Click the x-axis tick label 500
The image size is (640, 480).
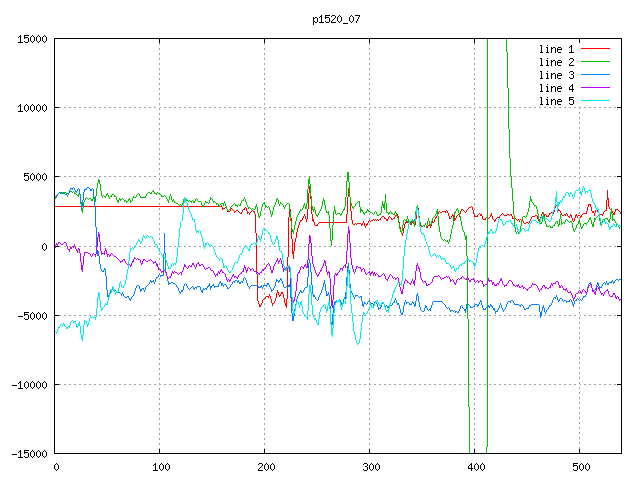tap(579, 466)
